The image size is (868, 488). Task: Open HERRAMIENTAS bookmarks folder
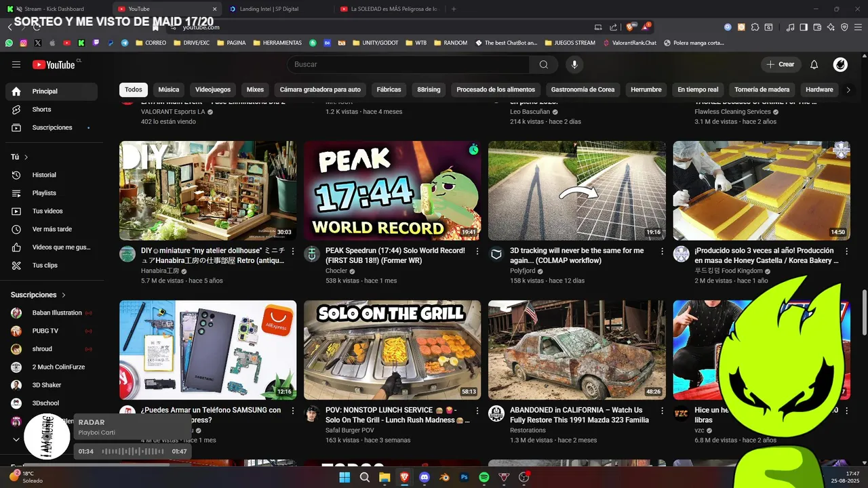coord(277,43)
